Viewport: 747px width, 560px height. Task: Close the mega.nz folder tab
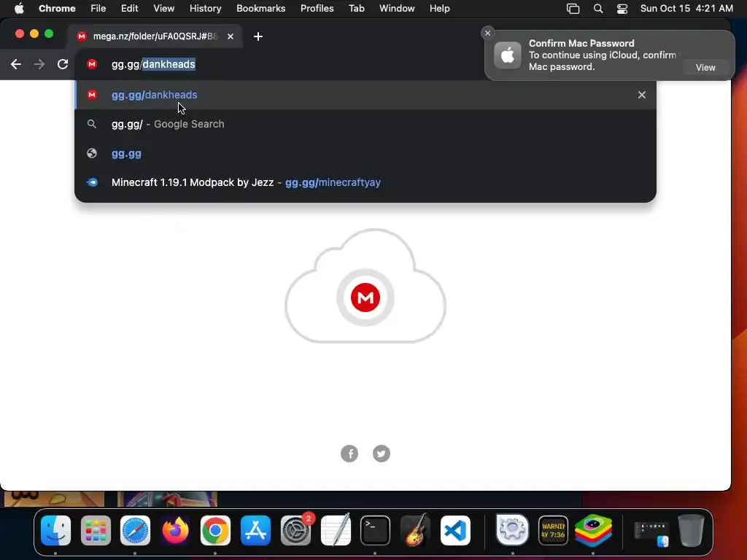[x=231, y=36]
